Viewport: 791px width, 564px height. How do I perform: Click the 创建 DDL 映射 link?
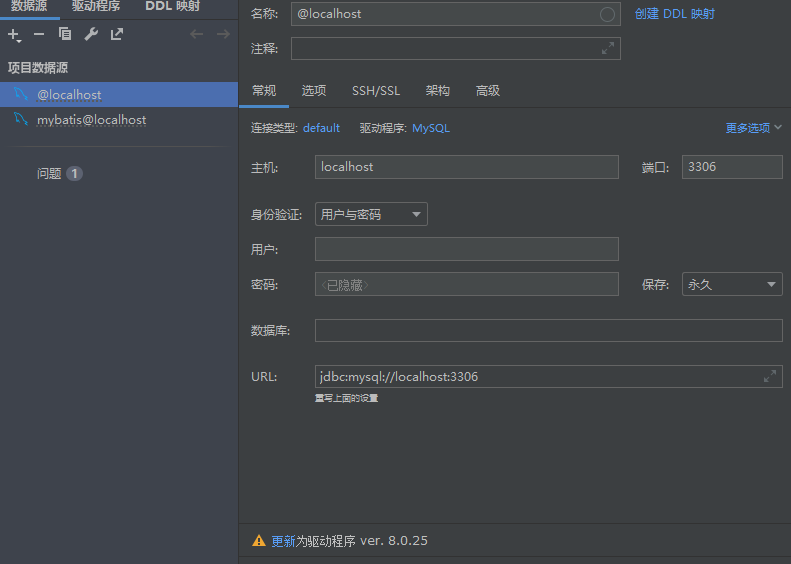(x=674, y=14)
